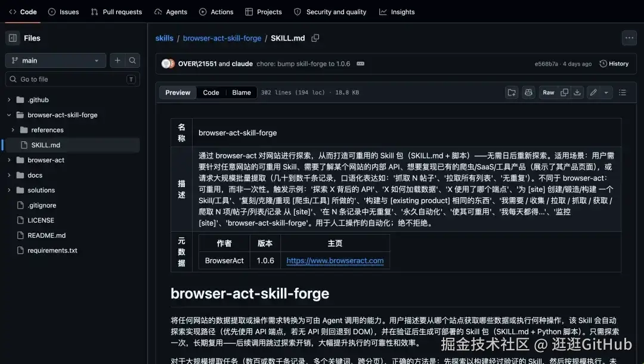644x364 pixels.
Task: Open the main branch dropdown
Action: click(55, 60)
